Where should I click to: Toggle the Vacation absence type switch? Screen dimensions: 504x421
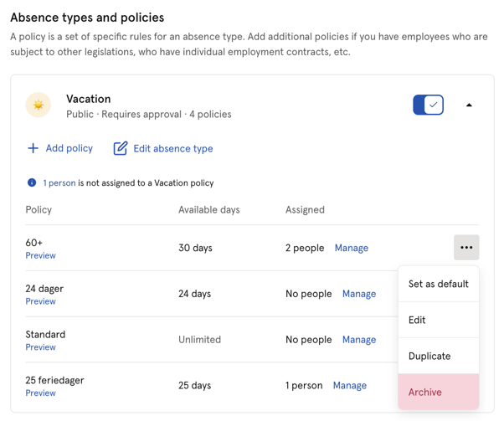(428, 105)
